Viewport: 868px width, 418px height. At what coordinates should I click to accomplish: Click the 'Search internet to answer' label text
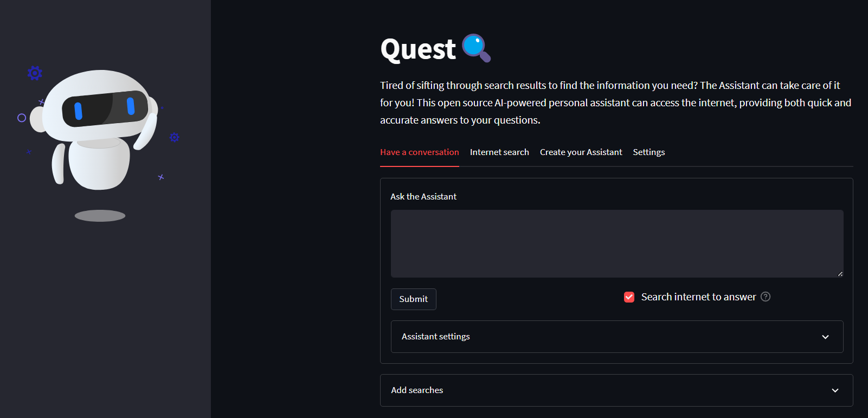[x=698, y=297]
